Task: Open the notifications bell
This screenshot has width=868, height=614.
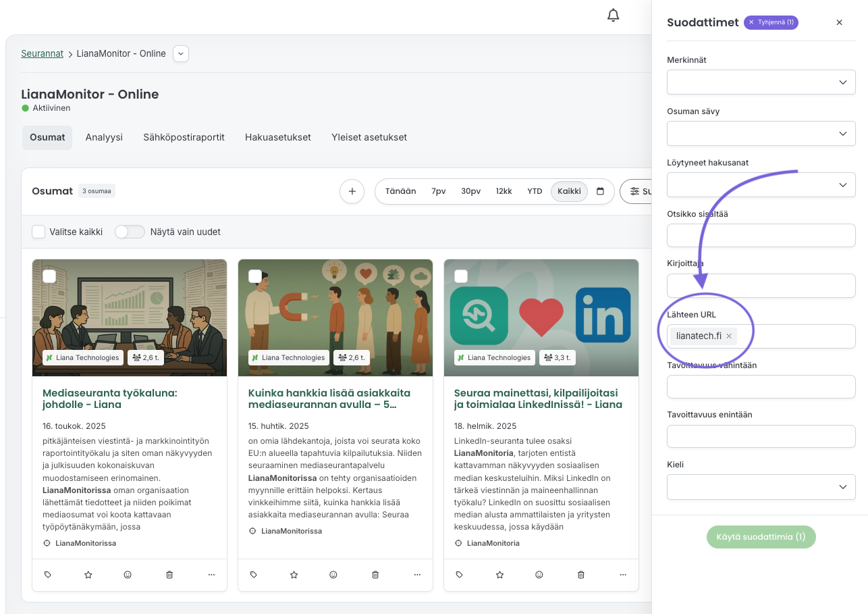Action: tap(613, 16)
